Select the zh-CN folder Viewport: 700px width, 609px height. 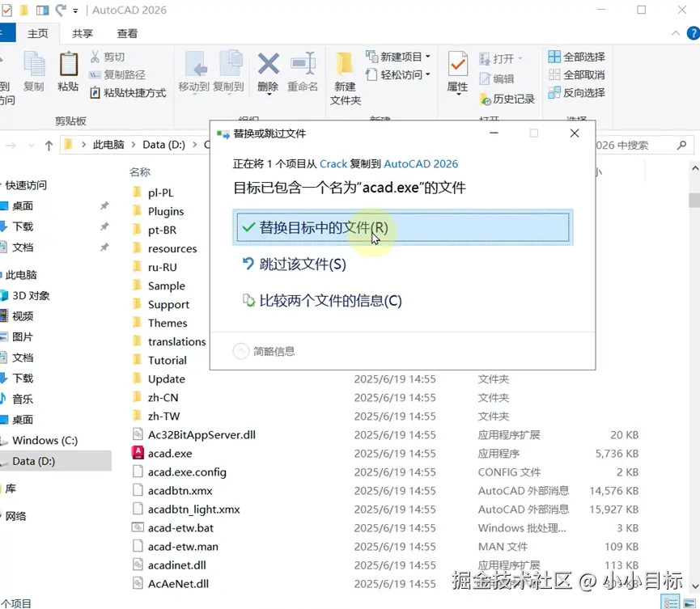click(163, 398)
